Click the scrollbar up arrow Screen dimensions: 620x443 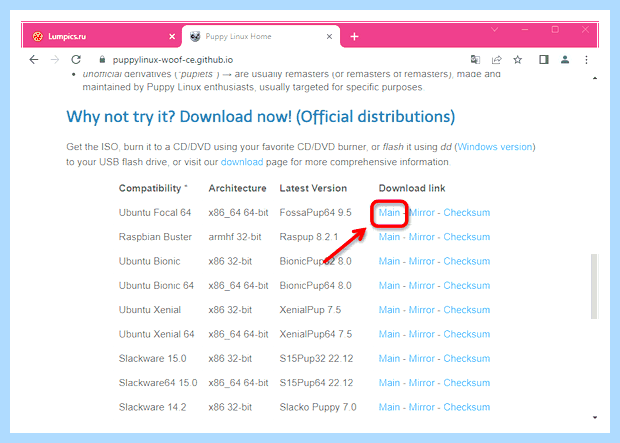point(595,78)
